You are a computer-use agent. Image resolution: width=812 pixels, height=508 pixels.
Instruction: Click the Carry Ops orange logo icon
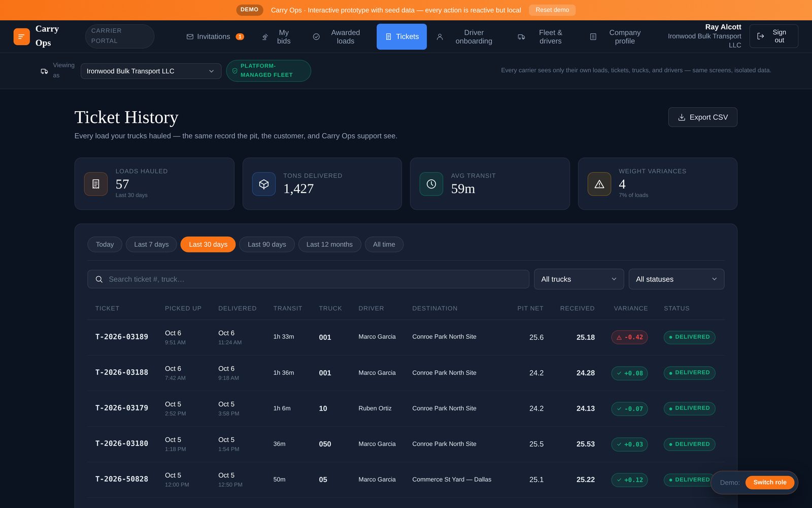(x=21, y=37)
